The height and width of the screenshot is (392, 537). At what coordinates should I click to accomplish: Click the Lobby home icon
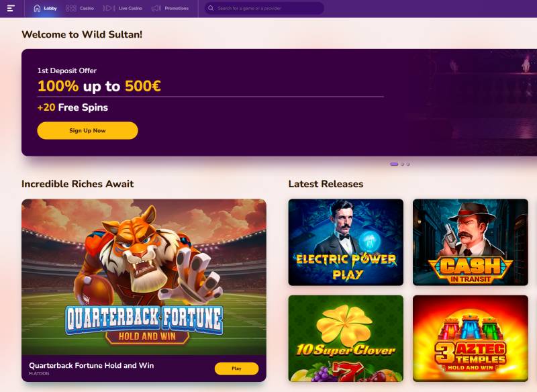(x=37, y=9)
